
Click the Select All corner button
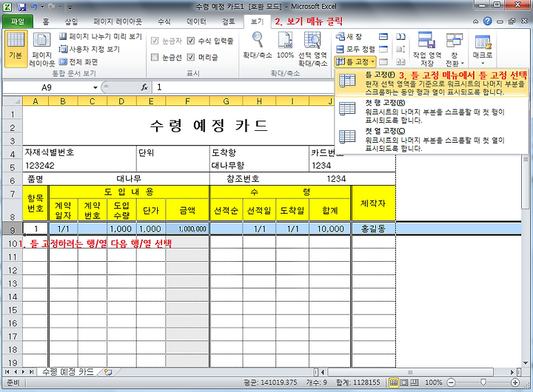tap(13, 101)
